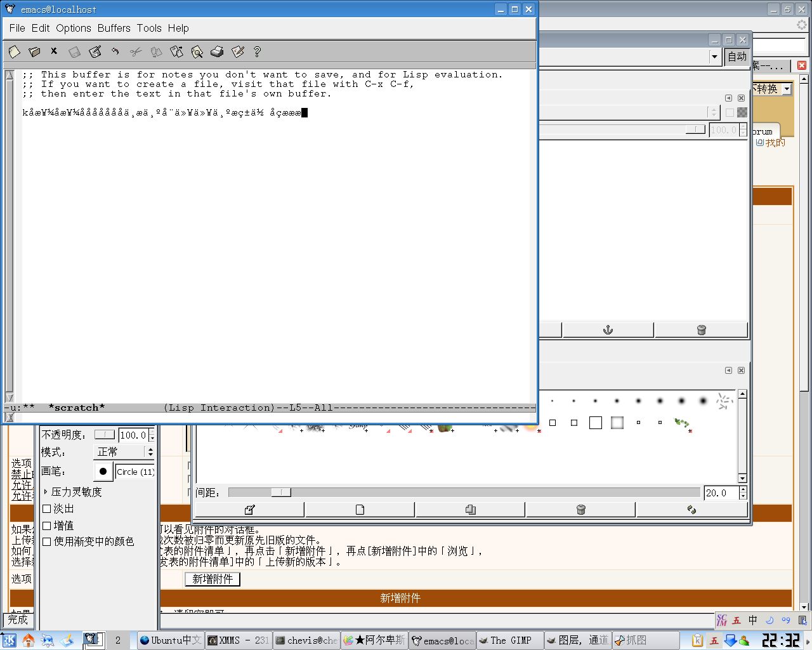Switch to the Ubuntu中文 taskbar window

(x=171, y=640)
